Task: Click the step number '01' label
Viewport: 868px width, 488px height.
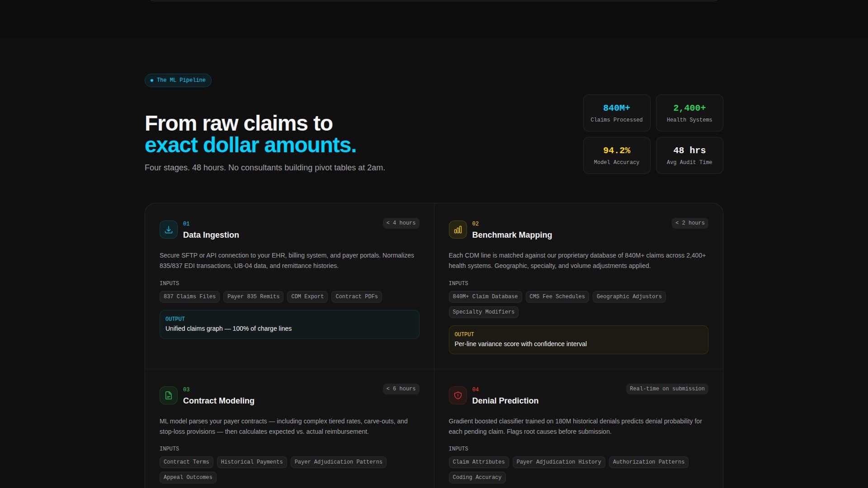Action: 186,224
